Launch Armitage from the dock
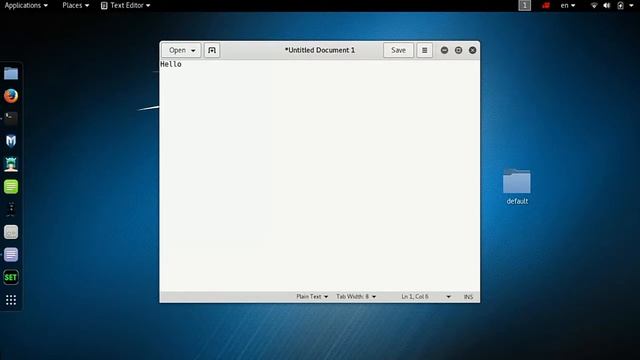 [11, 164]
